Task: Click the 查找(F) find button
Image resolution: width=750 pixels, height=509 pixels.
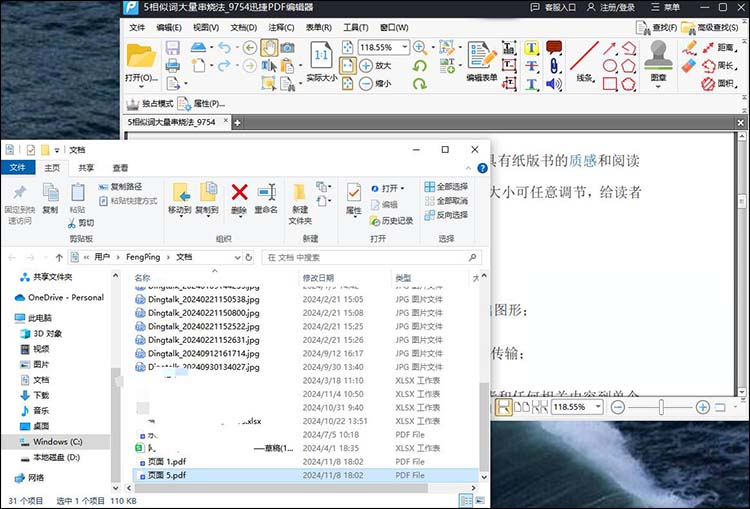Action: 657,28
